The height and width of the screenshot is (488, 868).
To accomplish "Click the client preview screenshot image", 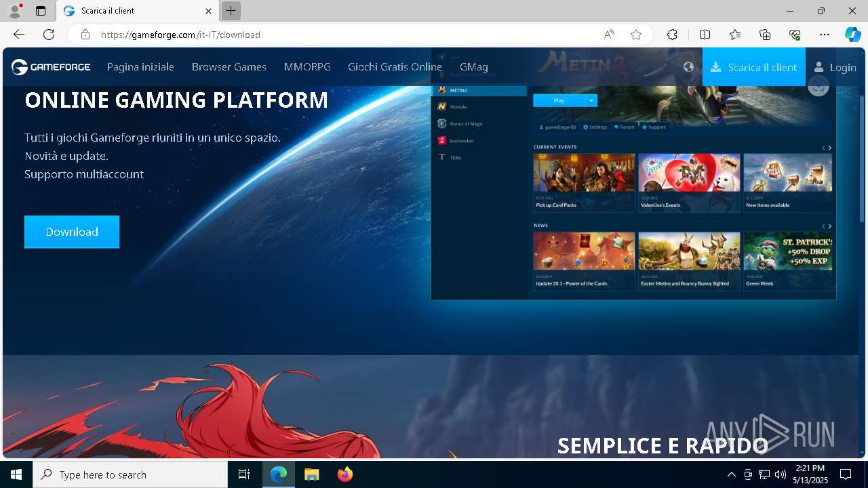I will (x=633, y=174).
